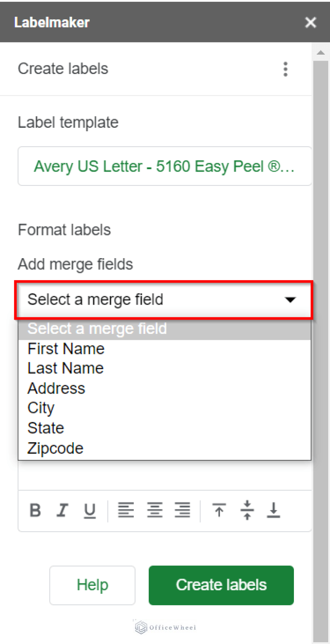
Task: Apply underline formatting to label text
Action: pos(90,510)
